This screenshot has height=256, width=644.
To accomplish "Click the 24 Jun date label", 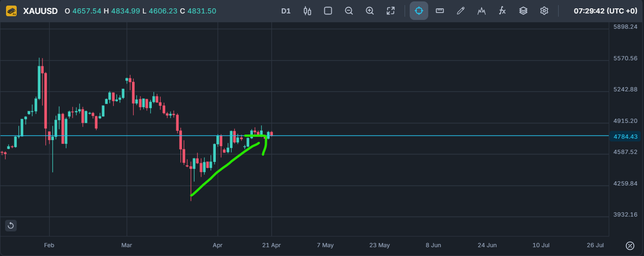I will coord(487,245).
